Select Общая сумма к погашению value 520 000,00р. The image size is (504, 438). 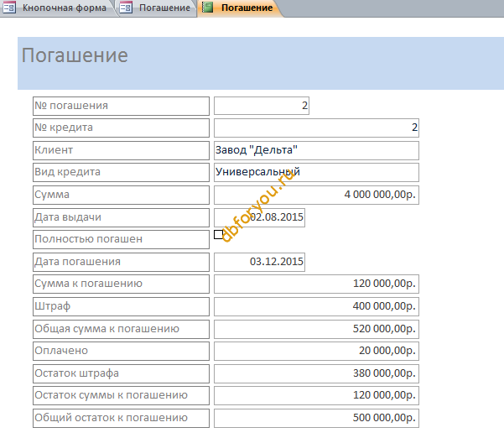[316, 329]
